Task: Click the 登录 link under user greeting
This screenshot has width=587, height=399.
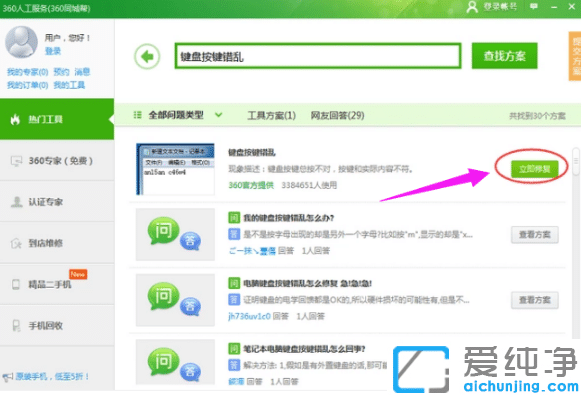Action: (x=53, y=51)
